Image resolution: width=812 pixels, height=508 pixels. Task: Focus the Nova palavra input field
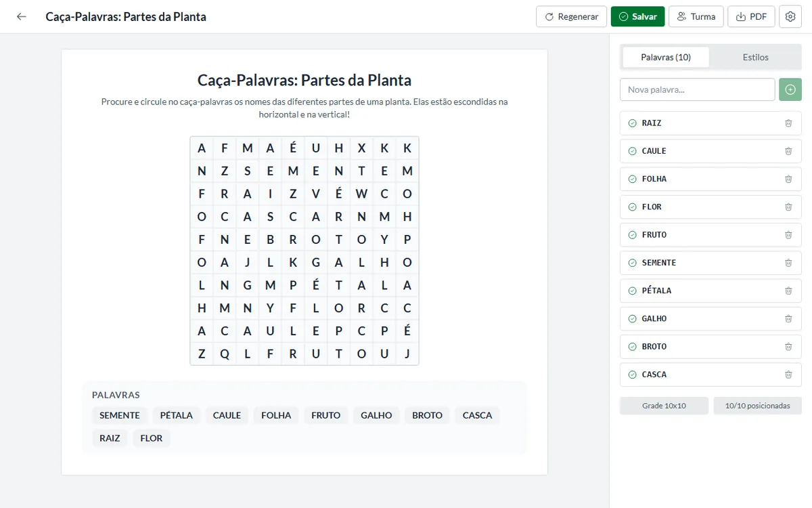pos(698,89)
